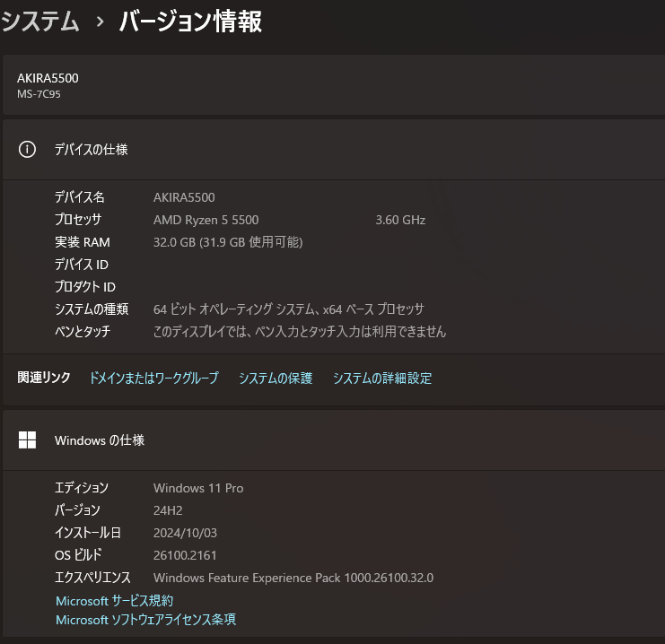Click the 実装 RAM label
The height and width of the screenshot is (644, 665).
pyautogui.click(x=83, y=242)
